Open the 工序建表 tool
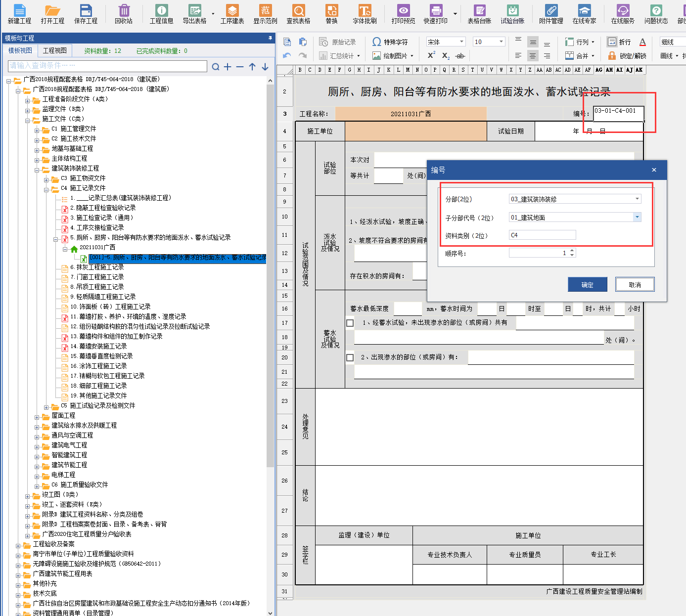The image size is (686, 616). click(232, 14)
